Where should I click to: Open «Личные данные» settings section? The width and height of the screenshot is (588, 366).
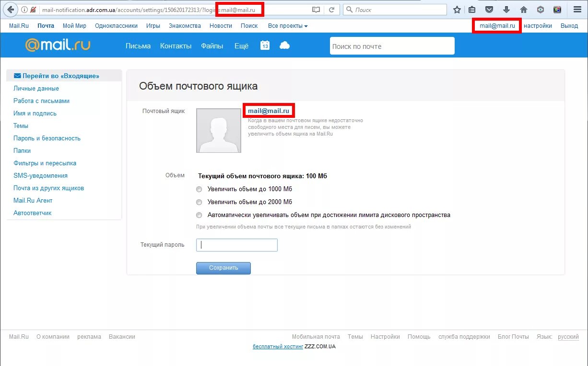(36, 89)
